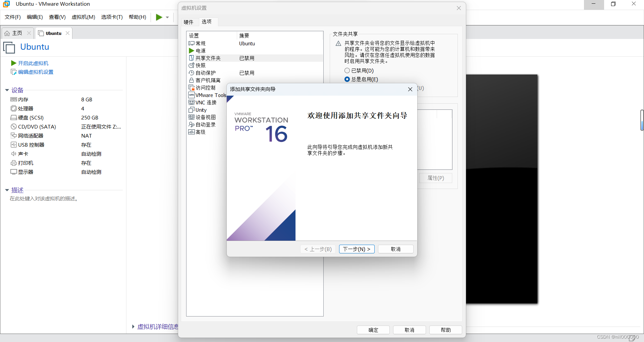The width and height of the screenshot is (644, 342).
Task: Click the 内存 memory icon
Action: pos(14,99)
